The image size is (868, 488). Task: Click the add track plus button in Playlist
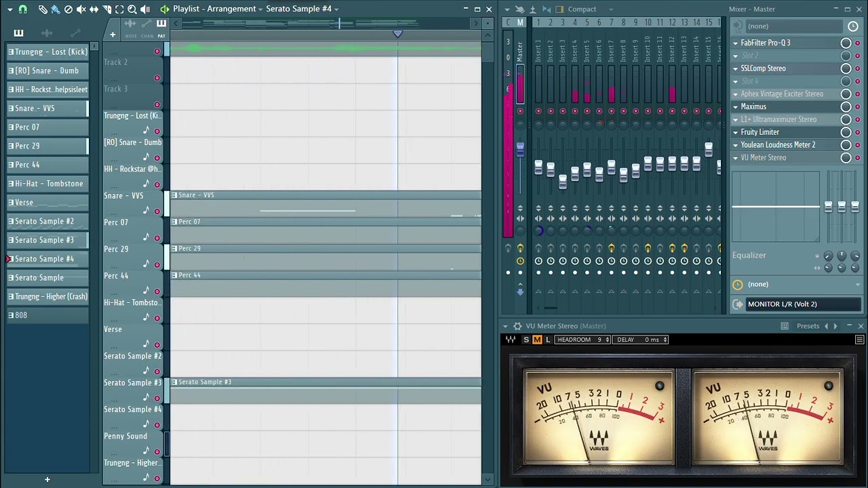tap(113, 34)
